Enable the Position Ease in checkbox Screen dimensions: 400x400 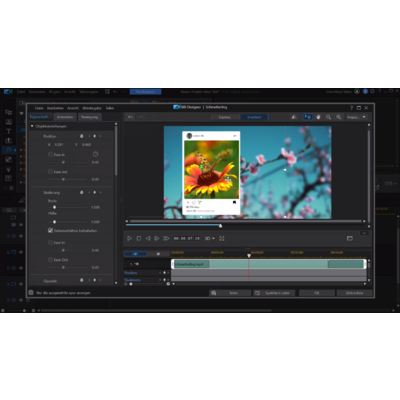[x=50, y=154]
